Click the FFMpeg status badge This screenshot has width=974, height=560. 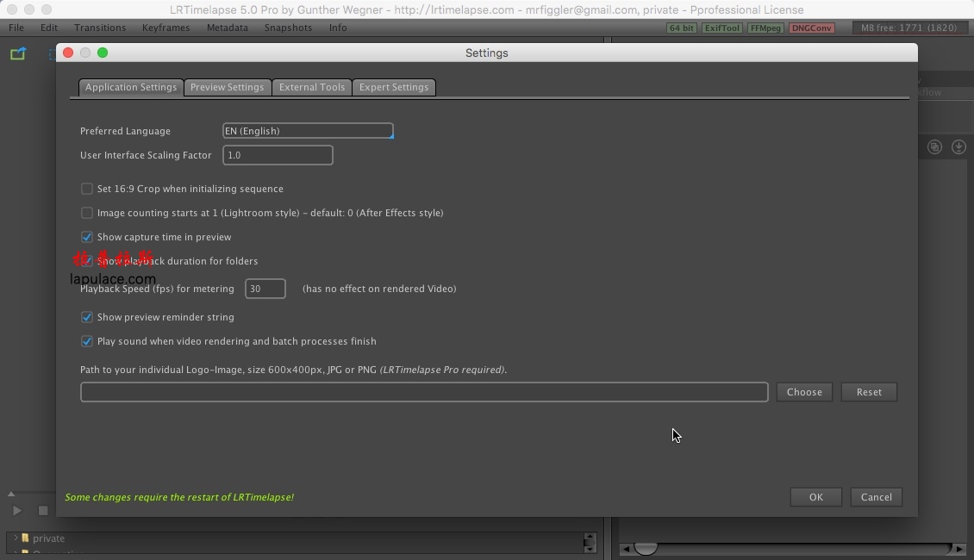(x=765, y=28)
